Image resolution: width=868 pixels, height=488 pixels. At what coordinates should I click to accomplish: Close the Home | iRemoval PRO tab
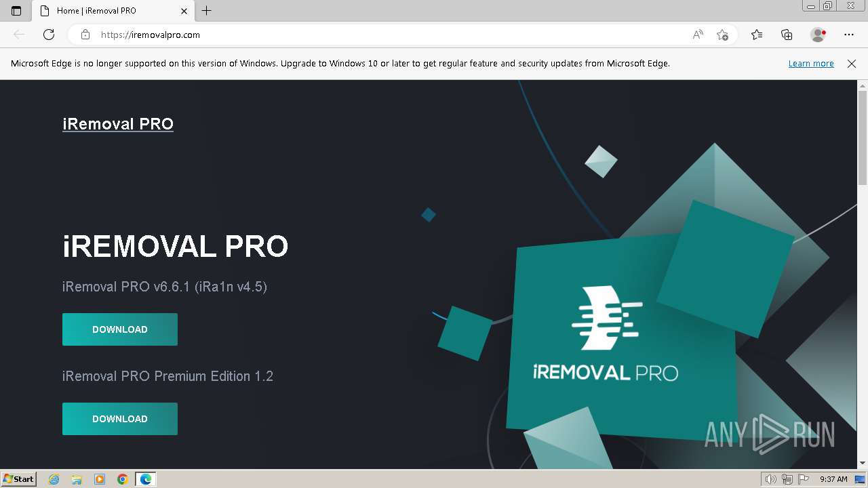(x=184, y=11)
